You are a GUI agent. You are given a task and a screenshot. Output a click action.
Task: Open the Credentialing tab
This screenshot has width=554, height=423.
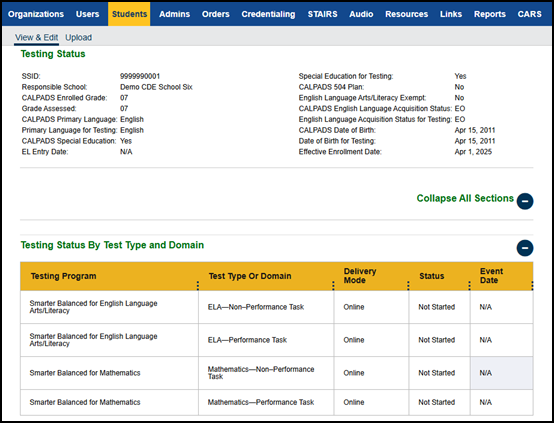[x=268, y=14]
